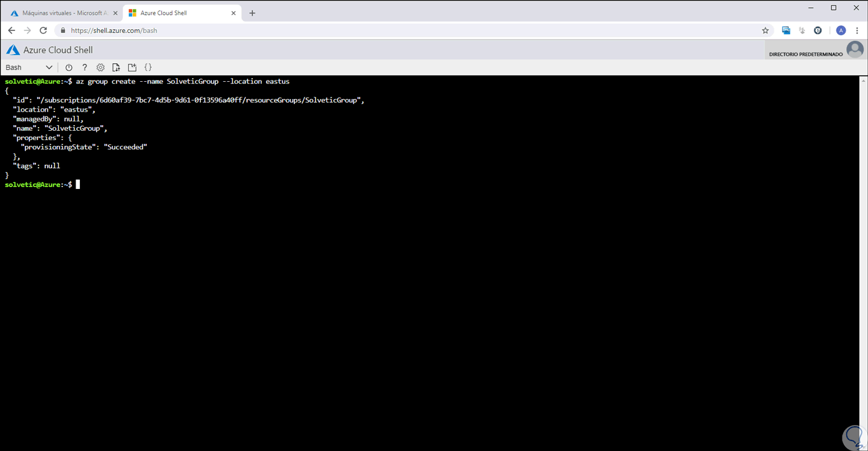868x451 pixels.
Task: Click the 'az group create' command text
Action: (x=182, y=81)
